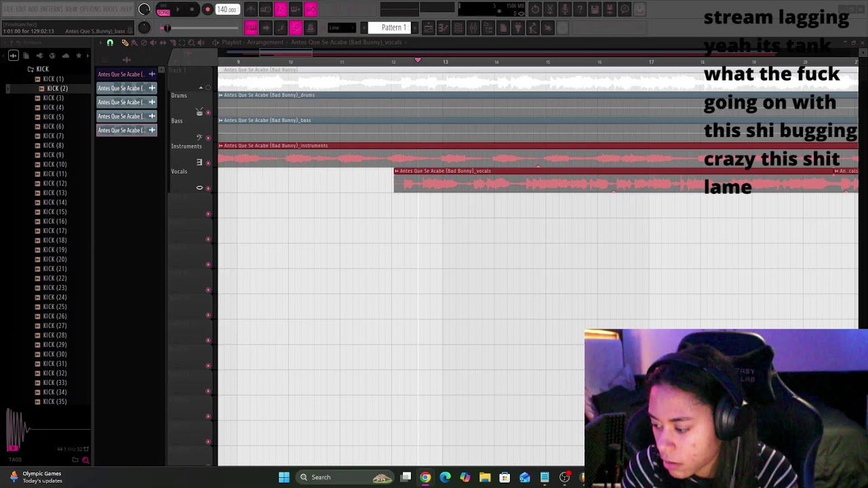Open the PATTERNS menu
Viewport: 868px width, 488px height.
(x=52, y=9)
